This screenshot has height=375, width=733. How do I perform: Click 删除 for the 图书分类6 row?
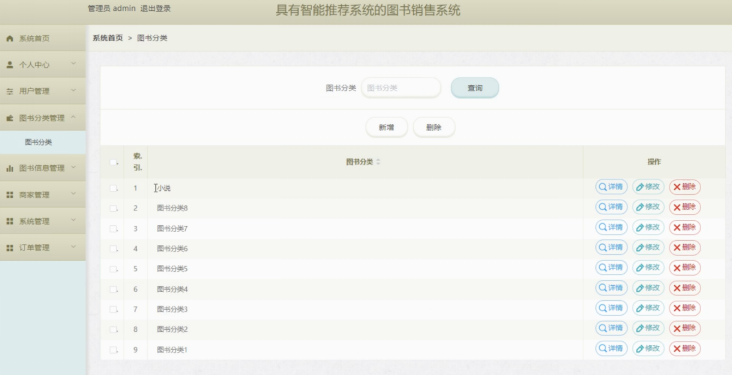click(685, 247)
